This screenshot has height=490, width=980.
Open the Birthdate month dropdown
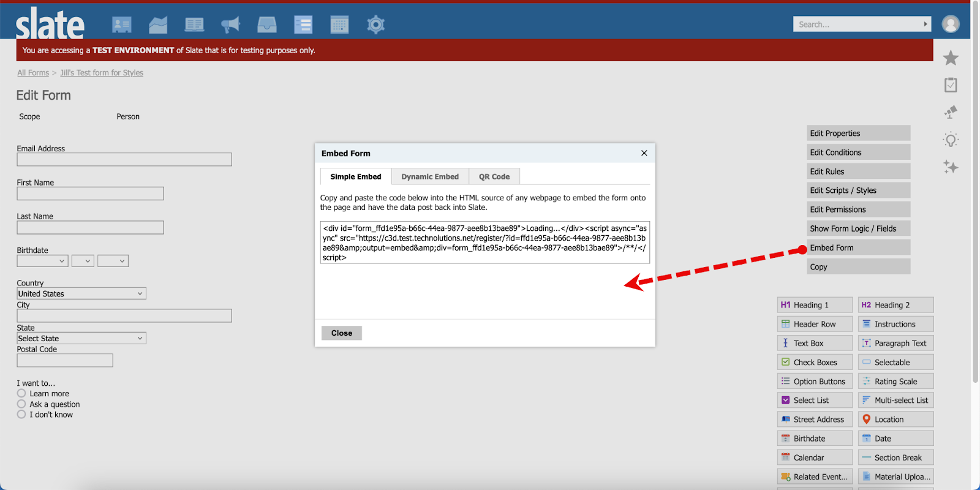click(x=42, y=261)
